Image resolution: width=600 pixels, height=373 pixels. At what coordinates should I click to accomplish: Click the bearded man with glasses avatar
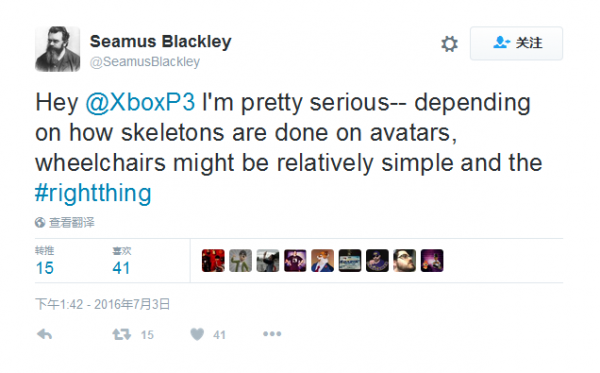[x=404, y=261]
